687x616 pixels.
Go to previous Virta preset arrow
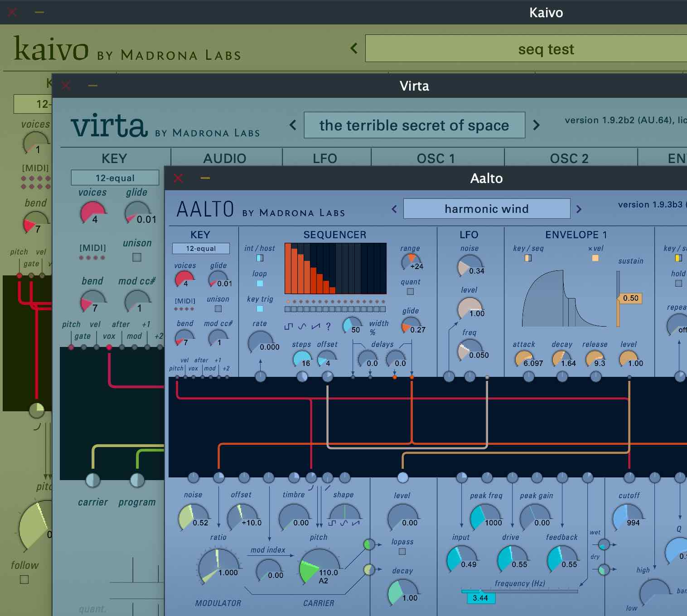point(293,125)
